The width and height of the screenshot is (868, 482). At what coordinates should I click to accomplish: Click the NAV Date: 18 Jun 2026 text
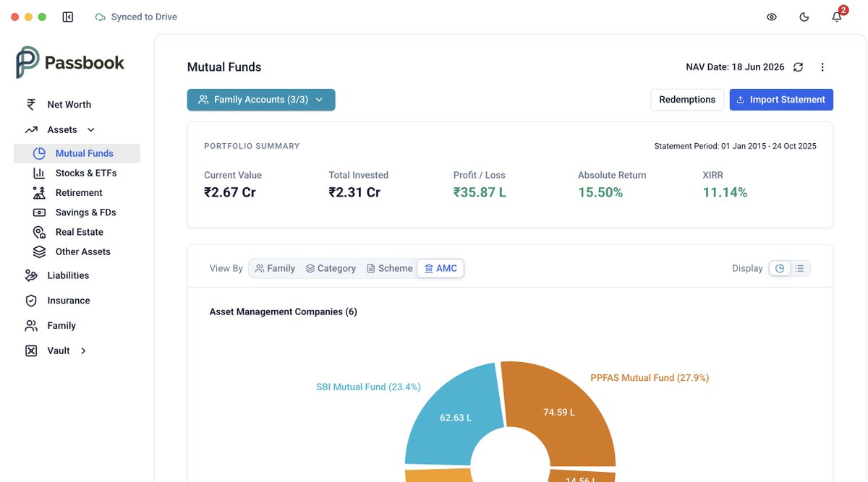tap(735, 67)
